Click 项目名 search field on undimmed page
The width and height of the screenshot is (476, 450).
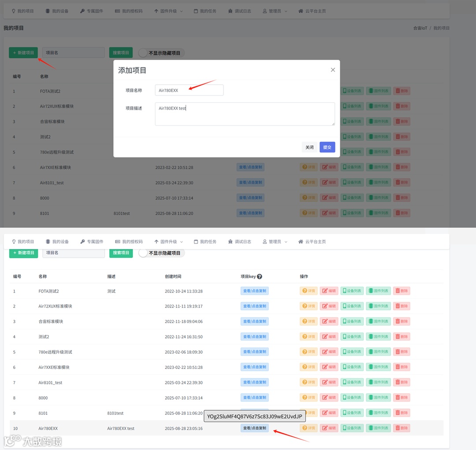point(74,253)
